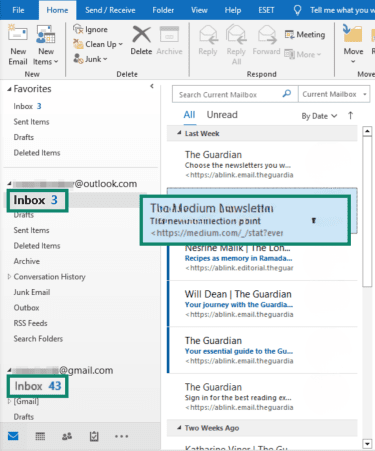This screenshot has width=375, height=451.
Task: Open the RSS Feeds folder
Action: [x=30, y=323]
